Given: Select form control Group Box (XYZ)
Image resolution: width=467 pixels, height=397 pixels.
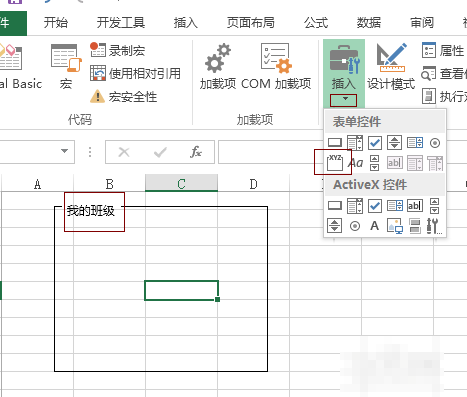Looking at the screenshot, I should pos(335,163).
